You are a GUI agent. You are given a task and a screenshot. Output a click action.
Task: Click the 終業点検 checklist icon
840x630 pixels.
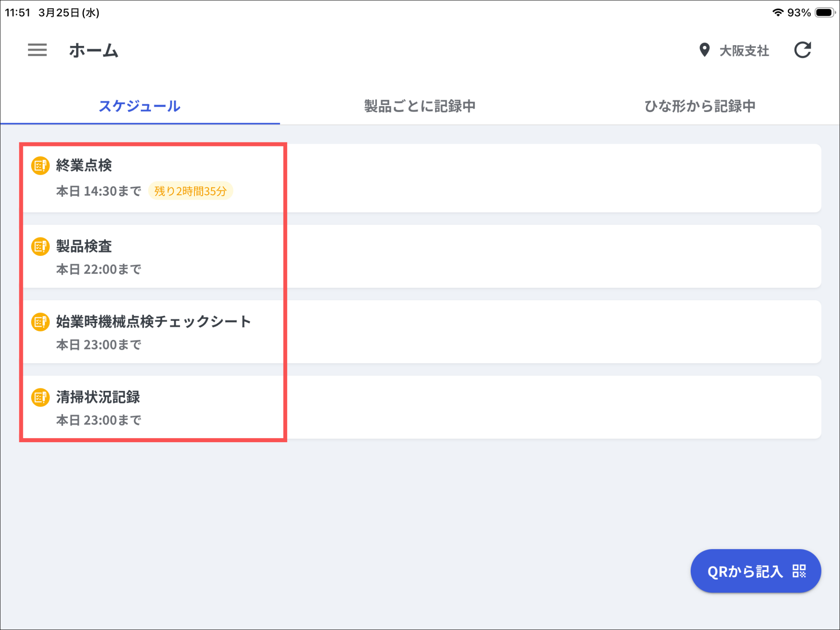pos(40,166)
